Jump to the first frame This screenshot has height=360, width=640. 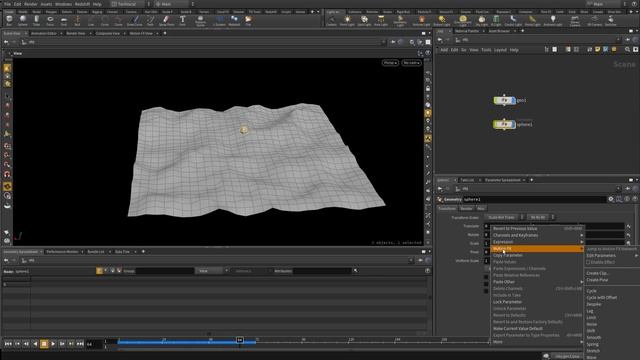coord(8,344)
